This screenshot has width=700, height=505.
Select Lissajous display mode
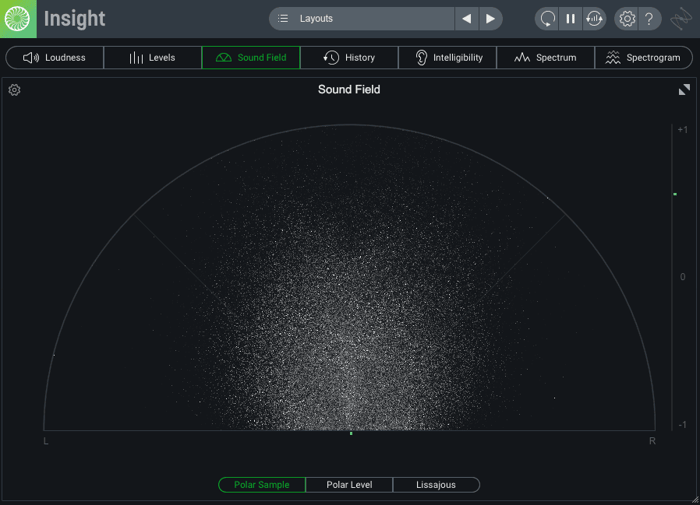coord(436,485)
